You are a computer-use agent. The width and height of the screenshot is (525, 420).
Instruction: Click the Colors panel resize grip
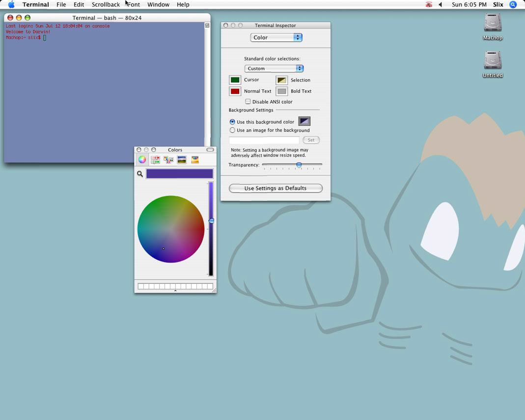(x=214, y=290)
